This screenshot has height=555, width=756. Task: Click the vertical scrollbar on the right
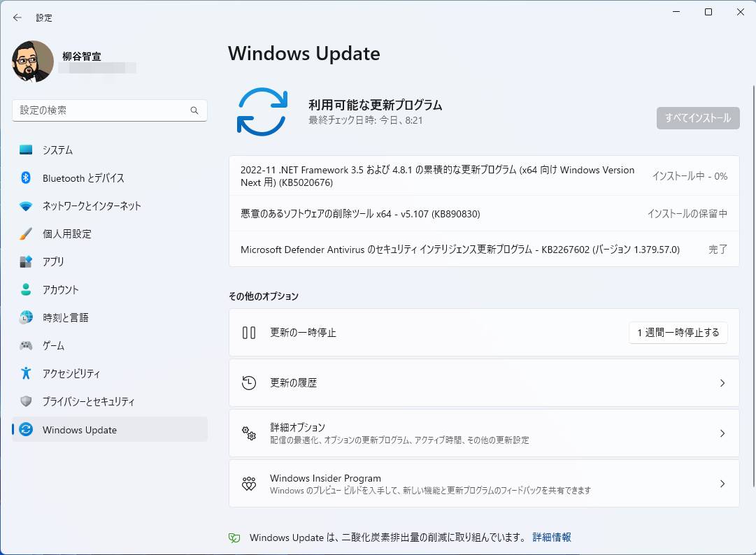point(753,286)
